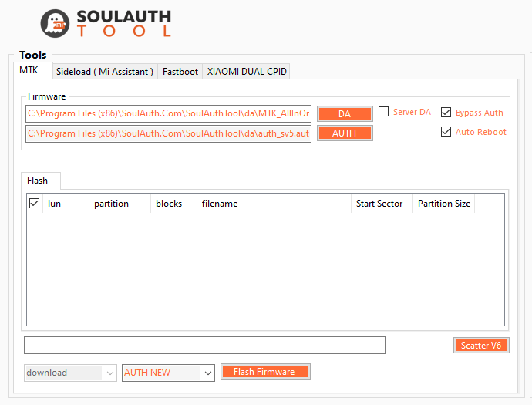Click the DA file path field
Viewport: 532px width, 405px height.
(x=168, y=113)
